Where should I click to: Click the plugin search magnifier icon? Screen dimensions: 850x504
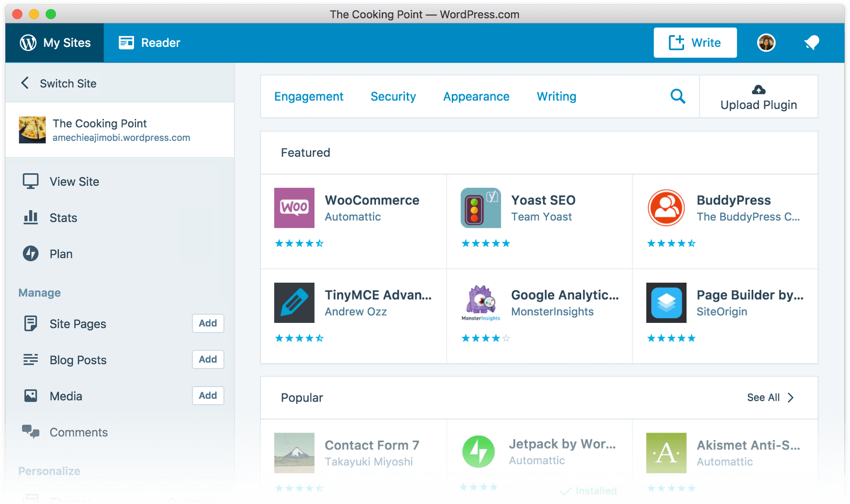(678, 96)
